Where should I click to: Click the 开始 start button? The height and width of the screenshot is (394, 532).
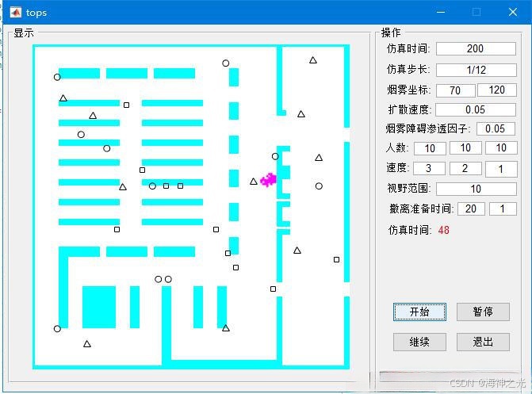(419, 312)
